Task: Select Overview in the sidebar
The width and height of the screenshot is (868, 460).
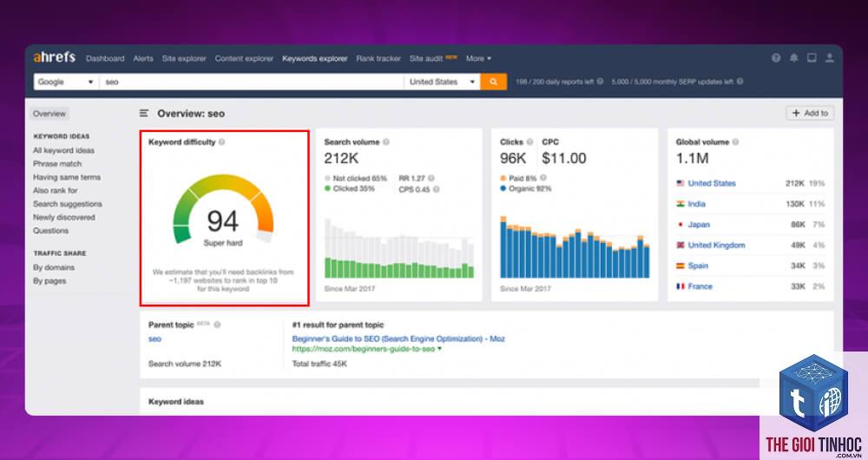Action: [49, 114]
